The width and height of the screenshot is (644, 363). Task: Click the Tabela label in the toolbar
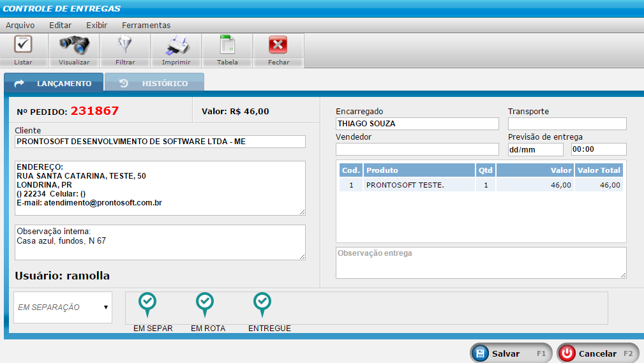click(x=227, y=62)
